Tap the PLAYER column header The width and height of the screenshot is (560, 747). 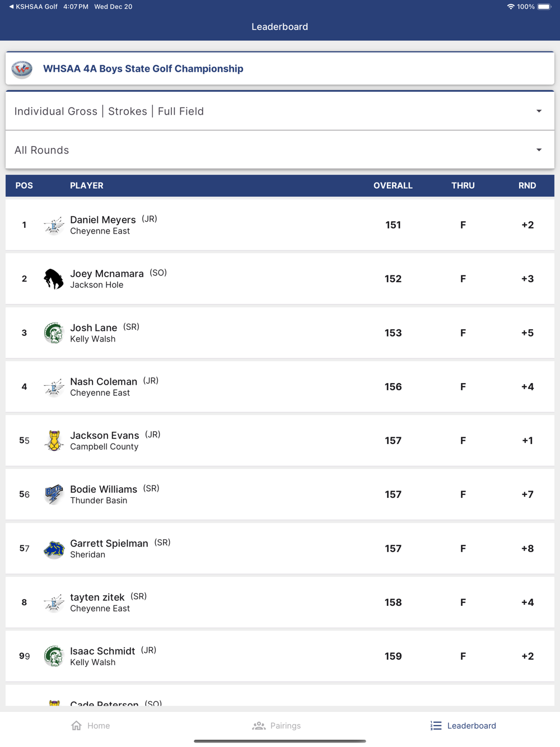87,186
